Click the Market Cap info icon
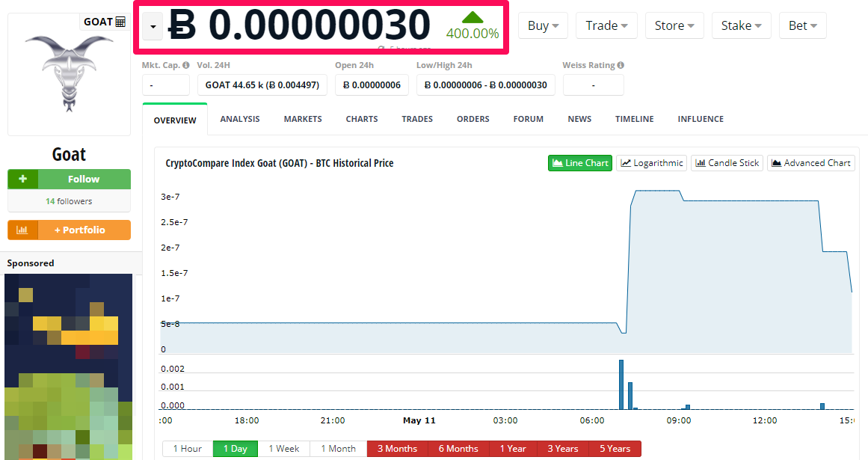This screenshot has width=868, height=460. click(186, 65)
